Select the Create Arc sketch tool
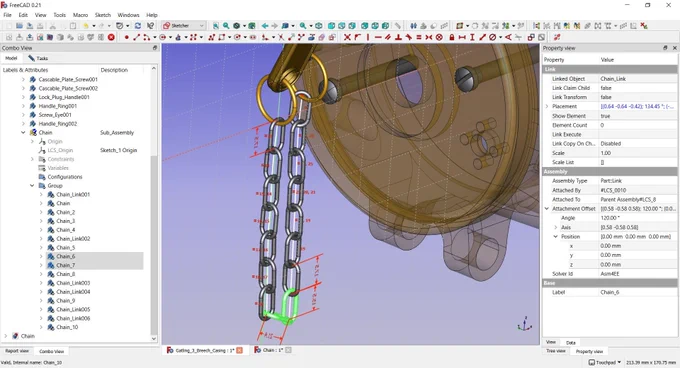680x368 pixels. click(147, 37)
